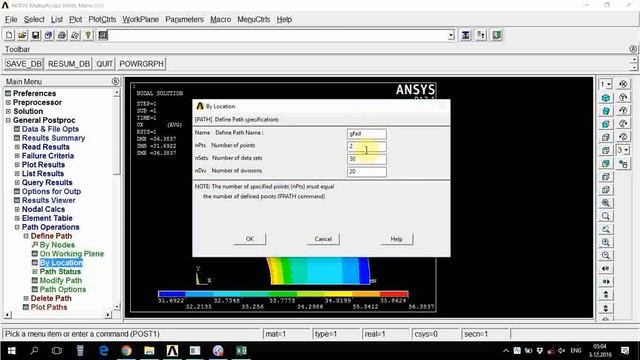
Task: Open the File menu
Action: pyautogui.click(x=11, y=20)
